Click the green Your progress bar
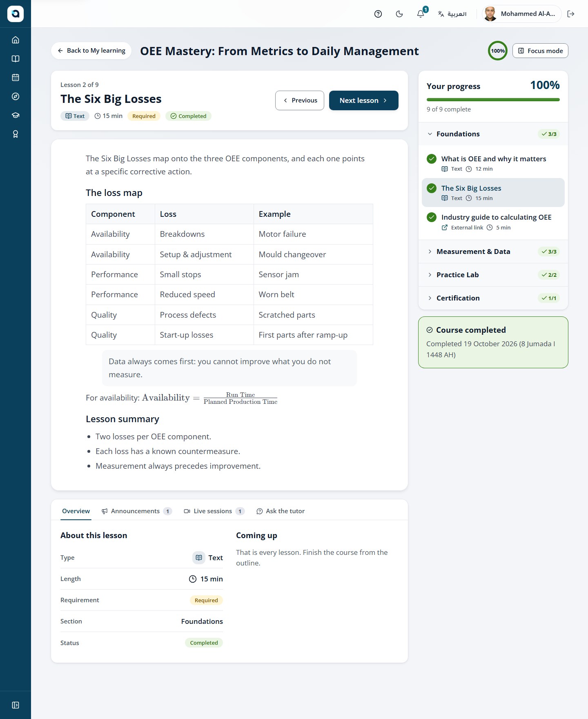 click(493, 100)
